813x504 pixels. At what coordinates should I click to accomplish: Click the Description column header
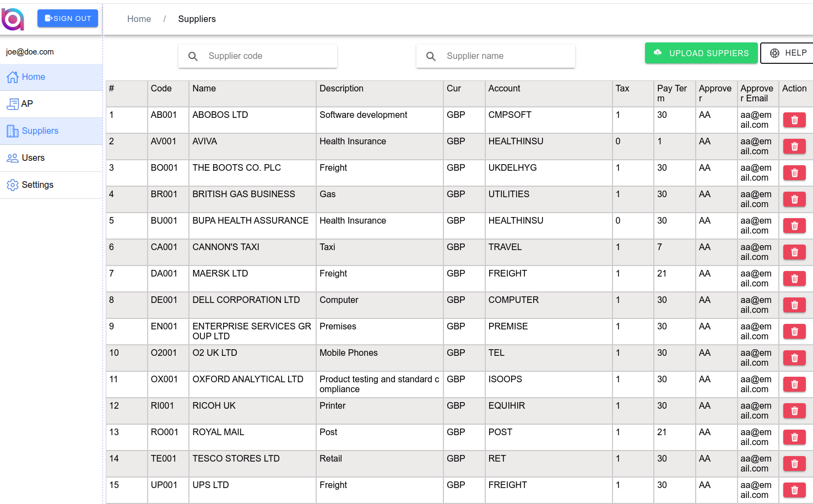(x=380, y=94)
